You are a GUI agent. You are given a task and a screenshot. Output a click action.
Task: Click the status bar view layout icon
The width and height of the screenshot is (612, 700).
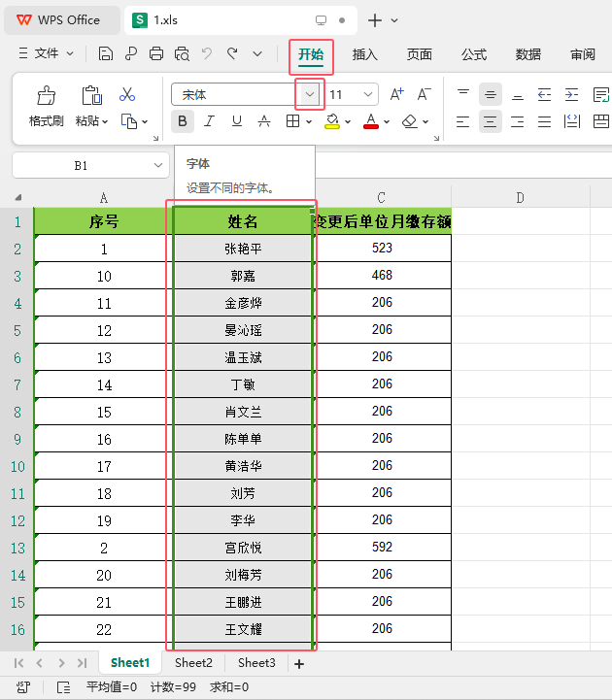coord(63,687)
